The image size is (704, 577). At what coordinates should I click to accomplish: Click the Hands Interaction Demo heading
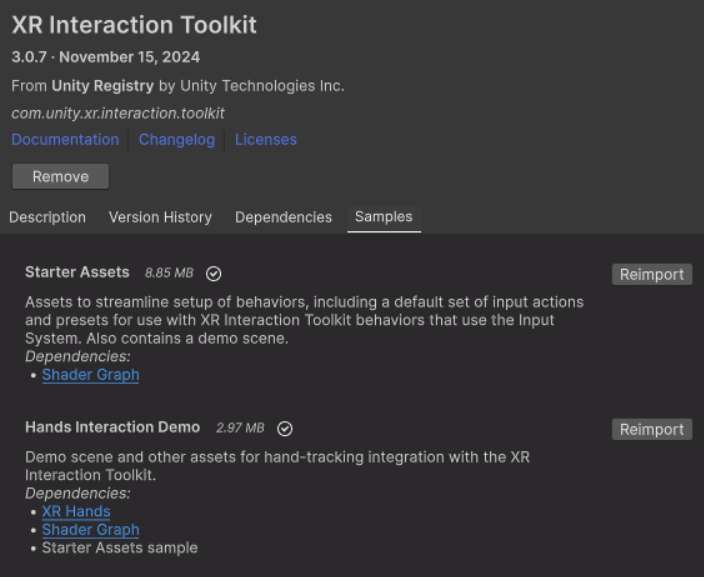point(112,428)
